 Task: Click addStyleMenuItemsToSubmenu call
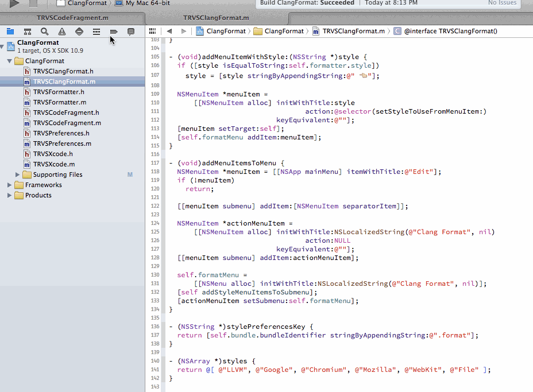pyautogui.click(x=256, y=293)
